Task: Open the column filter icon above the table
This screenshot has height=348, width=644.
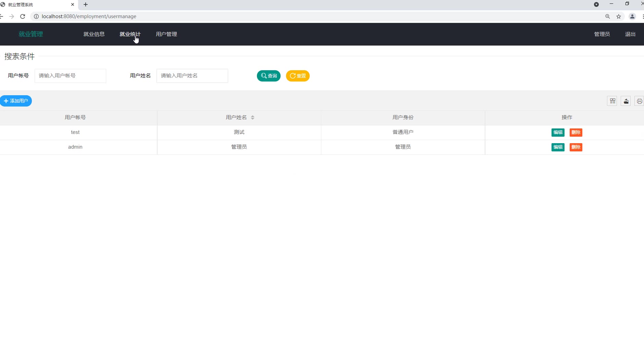Action: point(612,101)
